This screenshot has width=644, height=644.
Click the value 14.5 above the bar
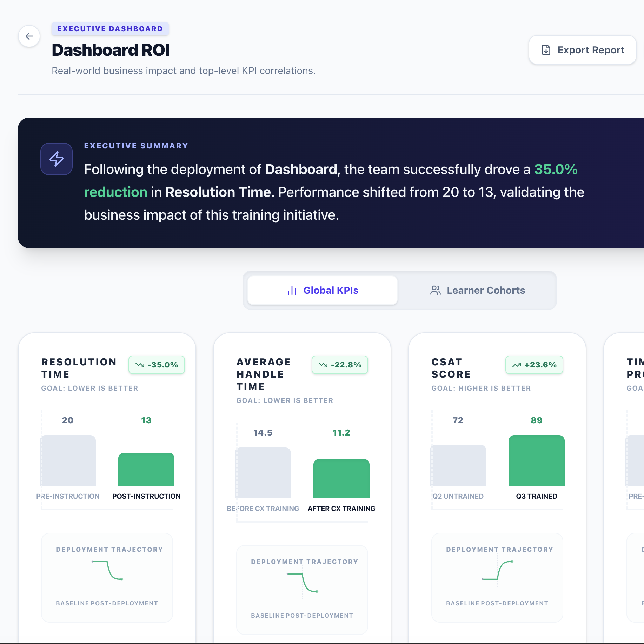(x=263, y=433)
